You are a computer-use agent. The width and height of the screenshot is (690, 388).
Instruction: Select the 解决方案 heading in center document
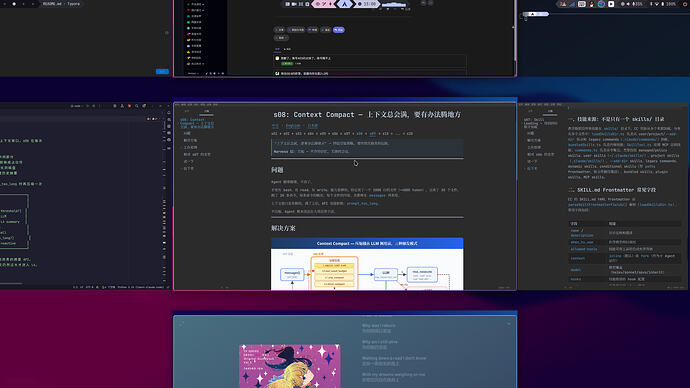point(283,228)
